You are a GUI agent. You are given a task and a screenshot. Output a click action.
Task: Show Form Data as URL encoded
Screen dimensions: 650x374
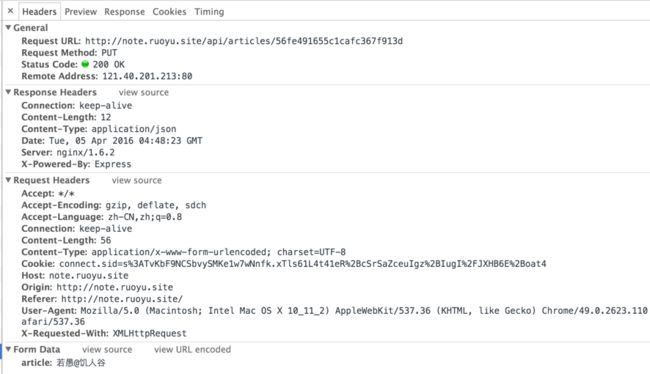192,350
